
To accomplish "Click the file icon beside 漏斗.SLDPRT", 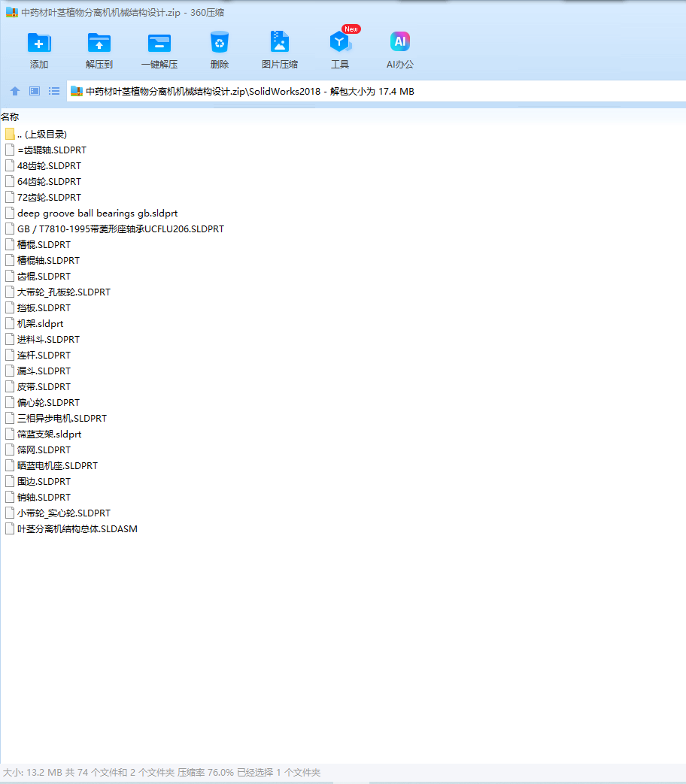I will coord(10,371).
